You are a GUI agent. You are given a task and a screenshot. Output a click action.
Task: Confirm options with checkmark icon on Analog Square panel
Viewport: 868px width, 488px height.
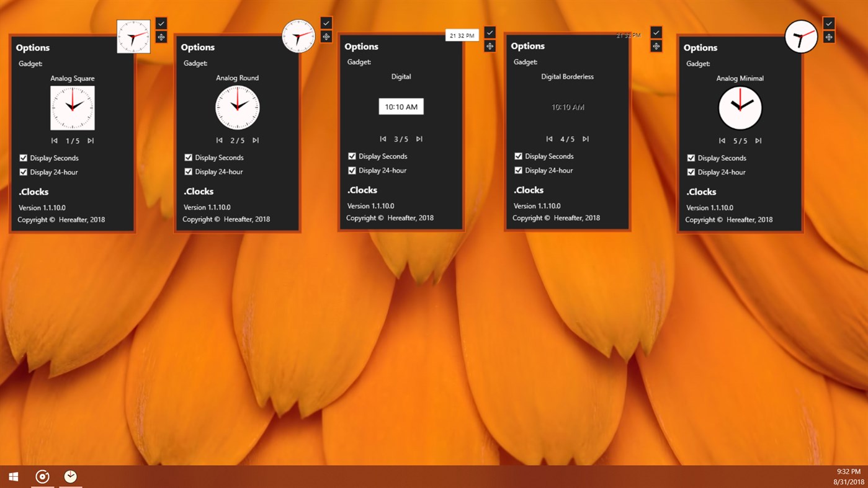[x=161, y=24]
